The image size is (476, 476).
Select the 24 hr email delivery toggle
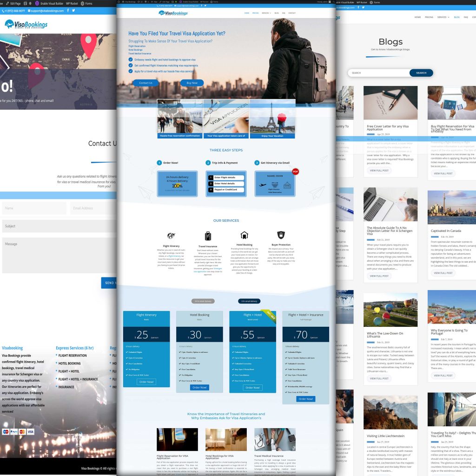203,301
